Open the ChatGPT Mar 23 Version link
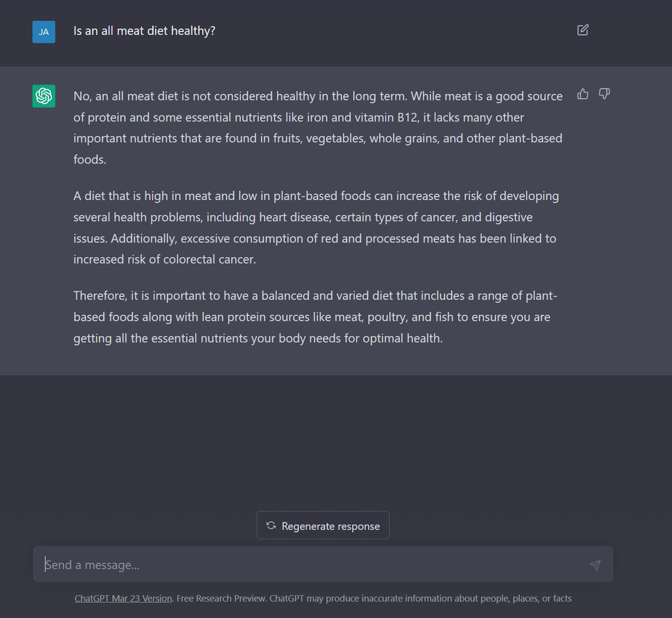The height and width of the screenshot is (618, 672). [123, 598]
